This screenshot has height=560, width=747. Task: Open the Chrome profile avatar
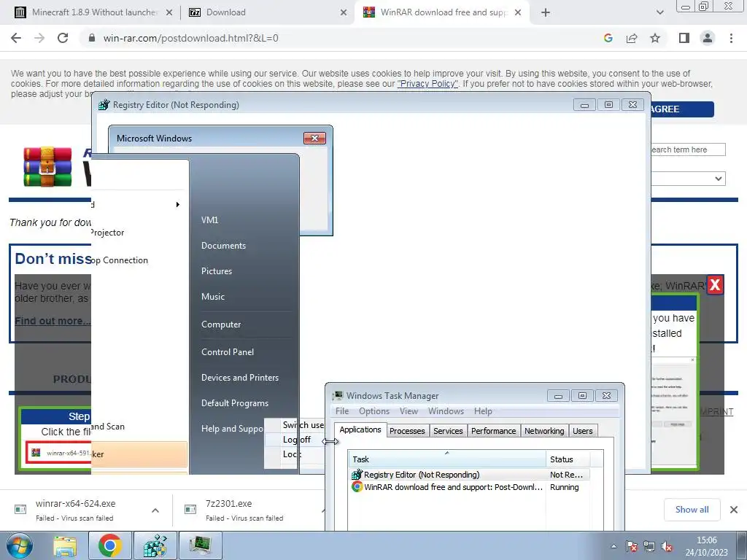pos(708,38)
